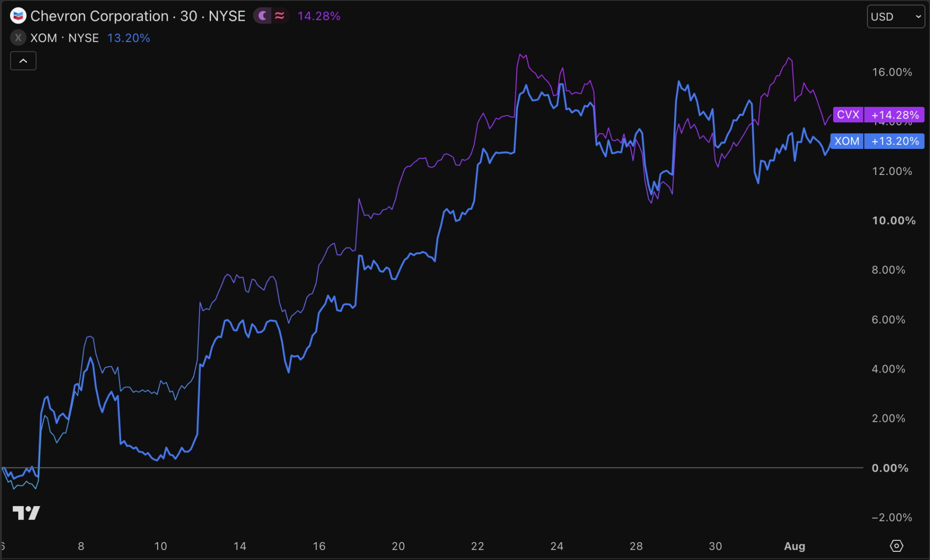
Task: Click the 6.00% price axis label
Action: (889, 320)
